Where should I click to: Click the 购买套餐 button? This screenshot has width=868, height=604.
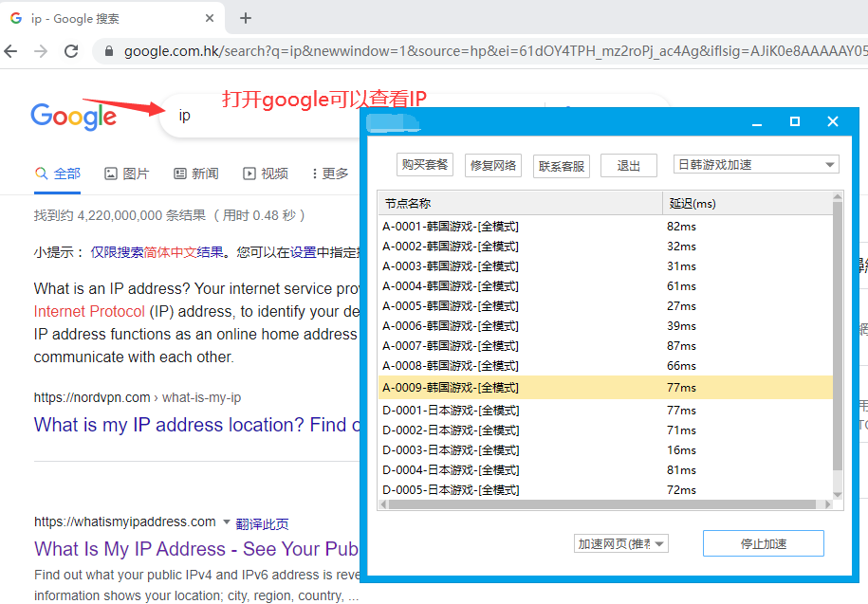pyautogui.click(x=425, y=165)
